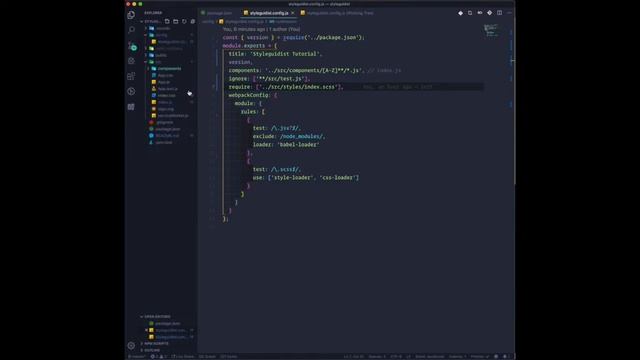Open App.test.js in the file tree

click(168, 89)
